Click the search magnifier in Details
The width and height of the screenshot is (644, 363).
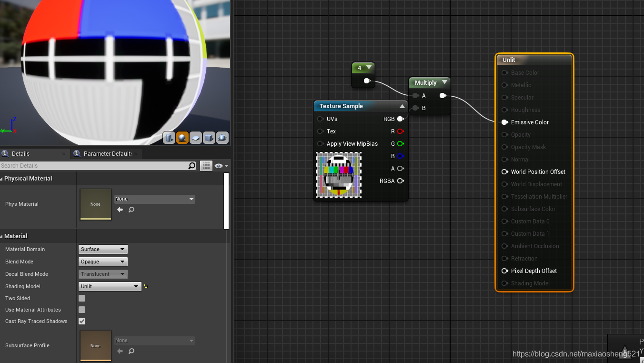[192, 166]
